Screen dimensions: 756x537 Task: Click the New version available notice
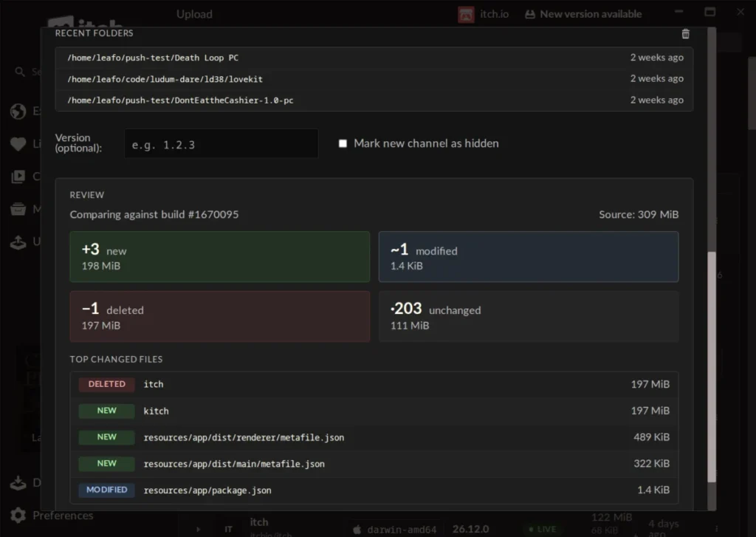pyautogui.click(x=583, y=14)
